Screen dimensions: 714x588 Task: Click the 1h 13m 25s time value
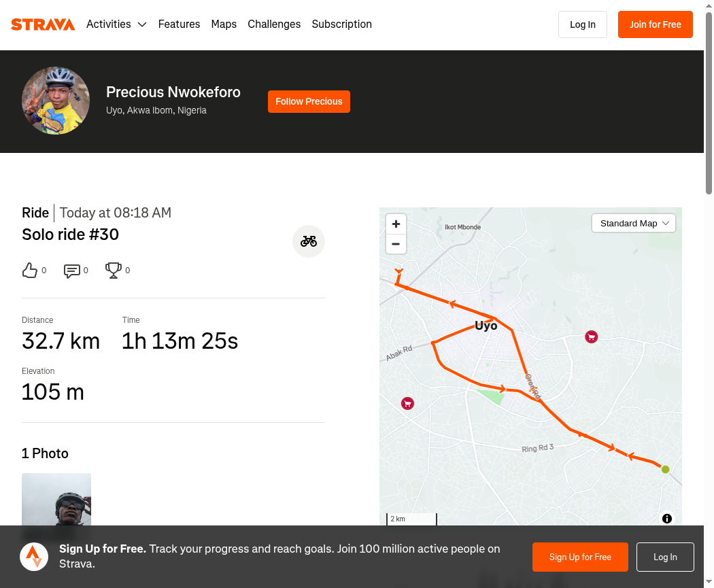[x=180, y=341]
